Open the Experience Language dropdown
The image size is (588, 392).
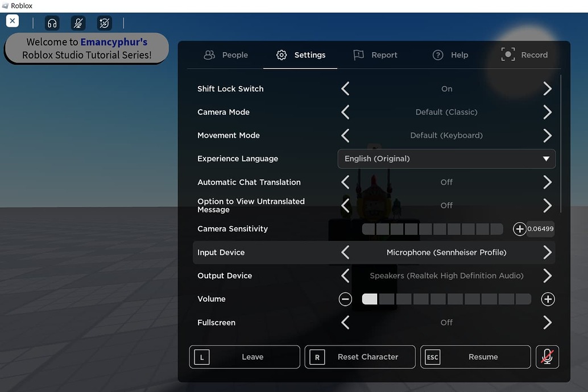tap(446, 159)
